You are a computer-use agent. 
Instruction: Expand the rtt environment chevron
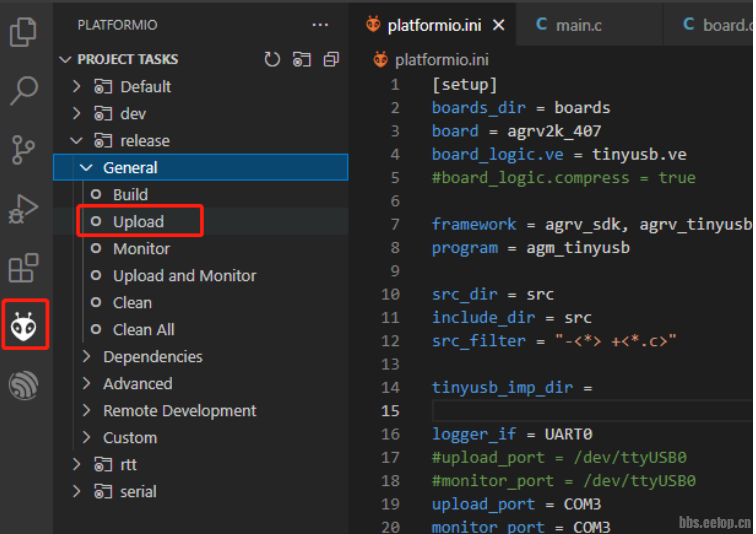click(76, 464)
